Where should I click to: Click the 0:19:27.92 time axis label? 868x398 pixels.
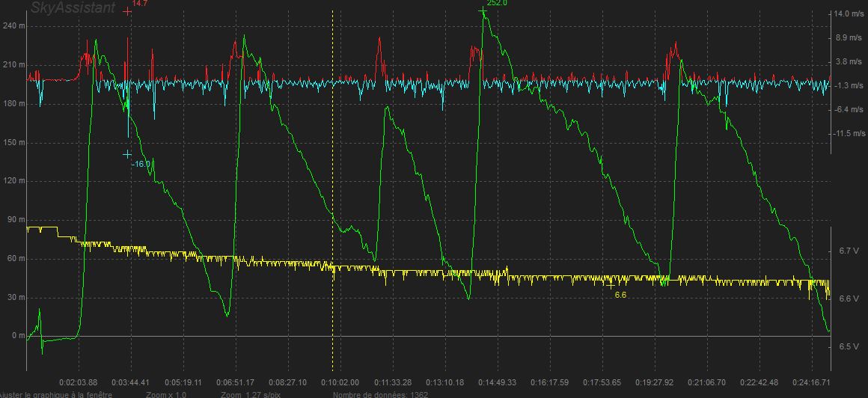(655, 382)
